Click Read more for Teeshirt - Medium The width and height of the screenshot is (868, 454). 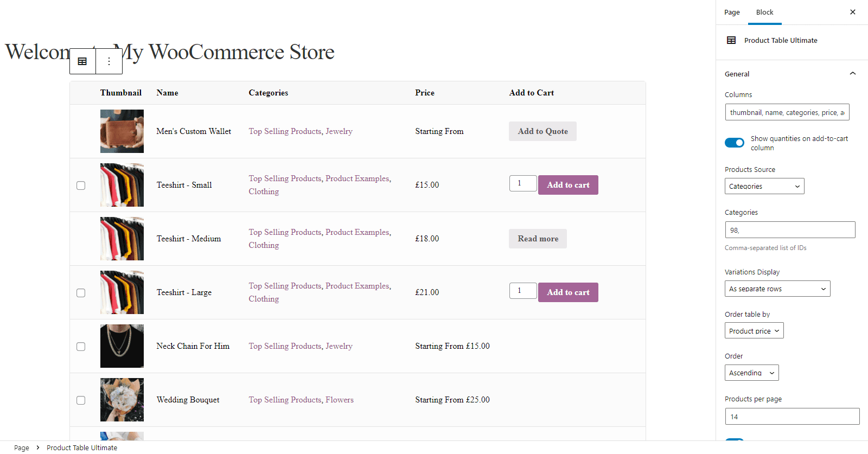coord(538,239)
